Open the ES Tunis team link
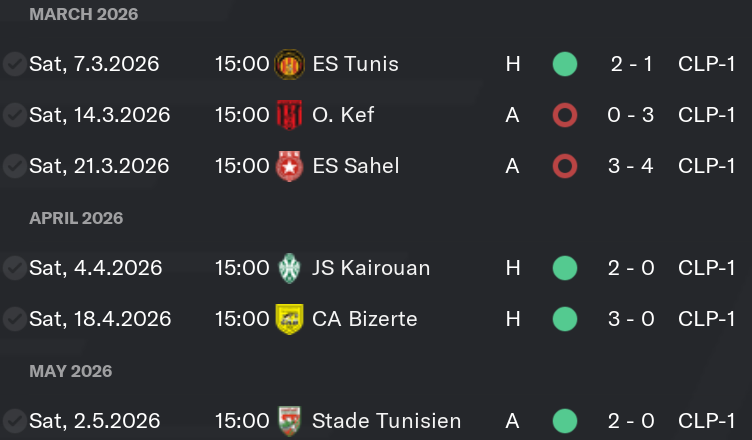 pyautogui.click(x=355, y=64)
